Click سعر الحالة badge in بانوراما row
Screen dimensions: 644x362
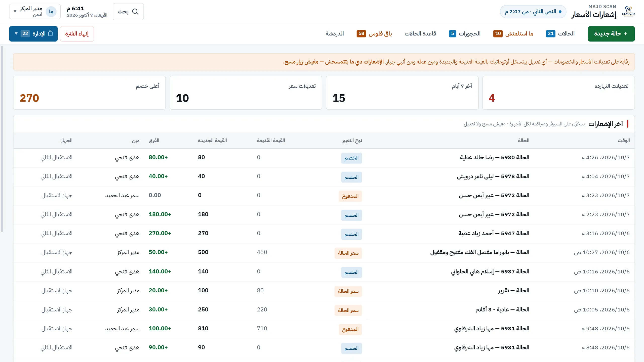click(348, 253)
